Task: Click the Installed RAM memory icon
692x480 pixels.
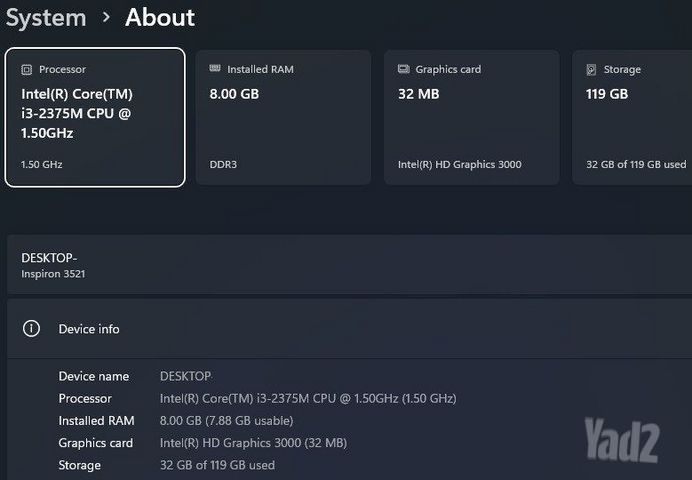Action: pyautogui.click(x=215, y=68)
